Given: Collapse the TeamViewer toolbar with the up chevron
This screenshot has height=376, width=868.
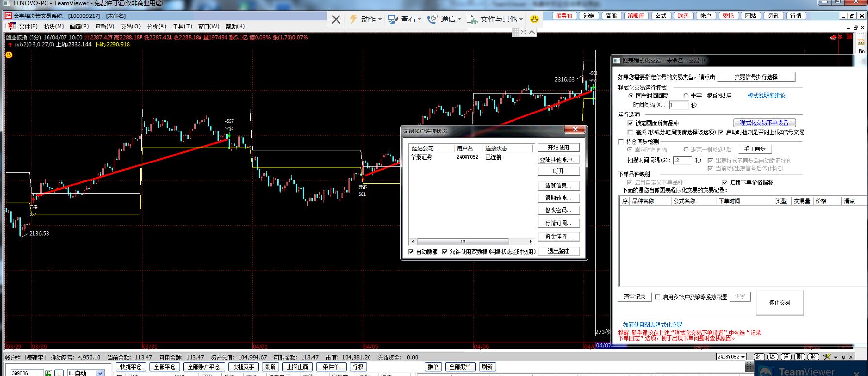Looking at the screenshot, I should click(532, 32).
